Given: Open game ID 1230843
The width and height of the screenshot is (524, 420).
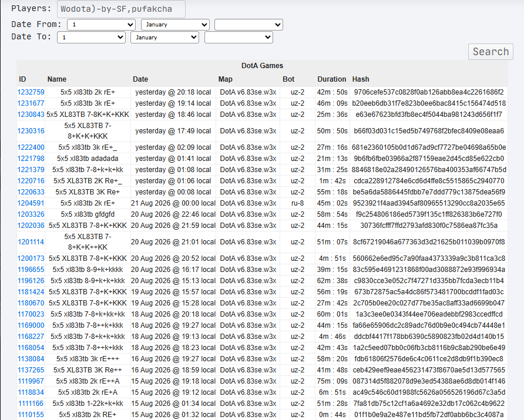Looking at the screenshot, I should coord(31,115).
